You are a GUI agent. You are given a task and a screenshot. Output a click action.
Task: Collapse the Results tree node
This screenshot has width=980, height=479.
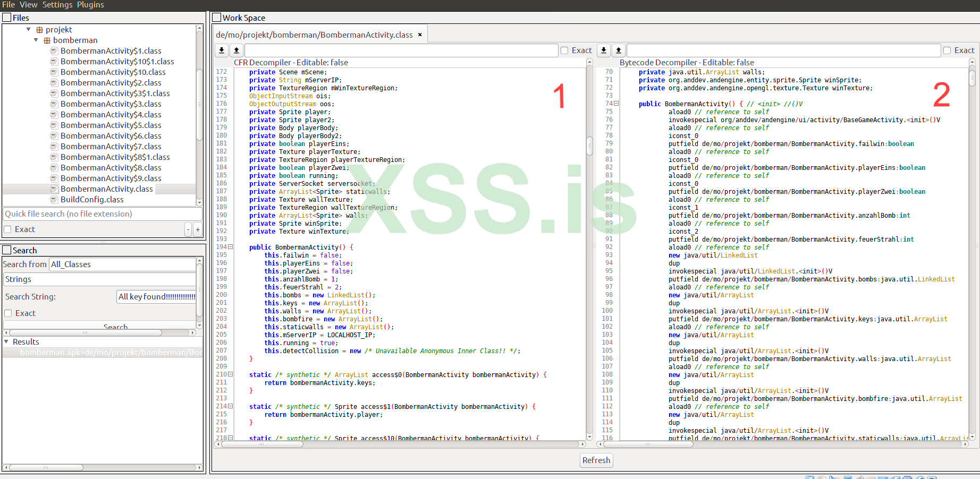(x=6, y=342)
